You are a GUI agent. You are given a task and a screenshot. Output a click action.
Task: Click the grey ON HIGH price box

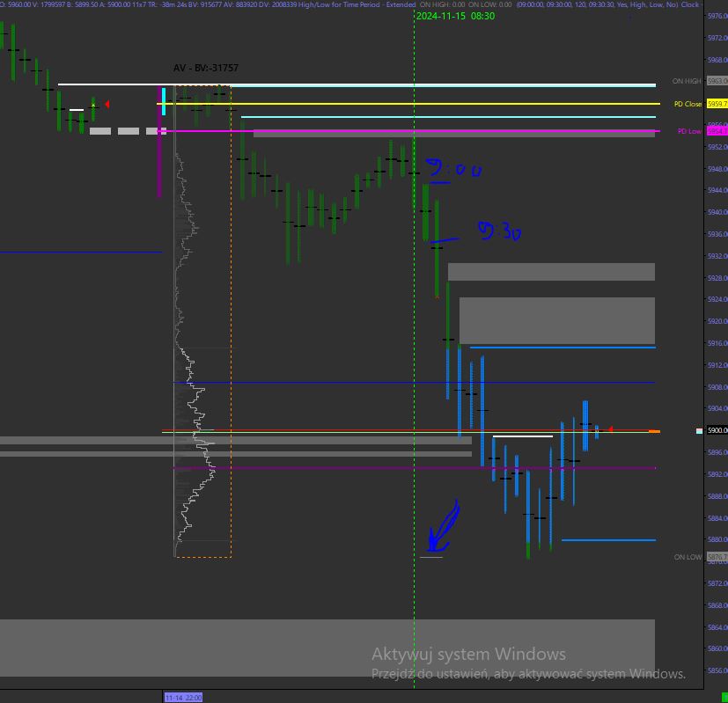[x=717, y=81]
